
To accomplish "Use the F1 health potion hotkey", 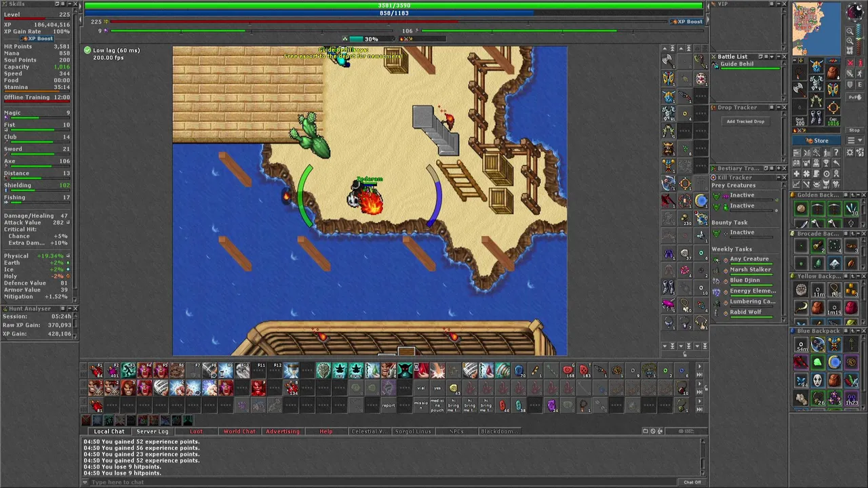I will pyautogui.click(x=96, y=371).
